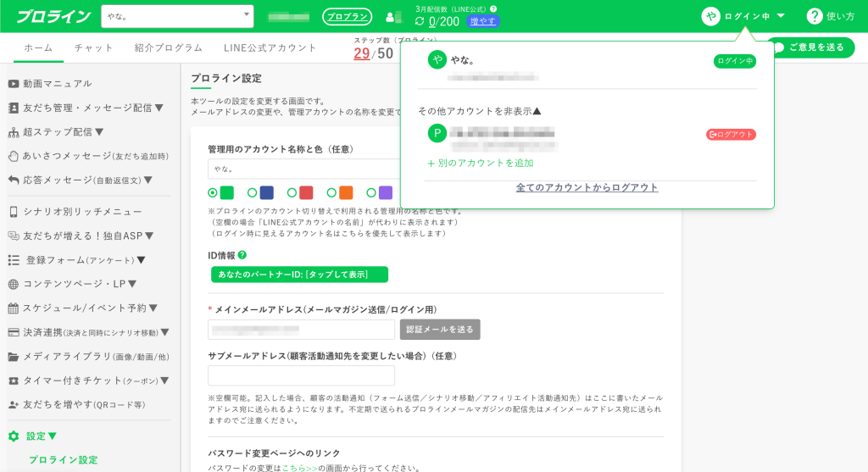Click the green color swatch
The width and height of the screenshot is (868, 472).
227,192
